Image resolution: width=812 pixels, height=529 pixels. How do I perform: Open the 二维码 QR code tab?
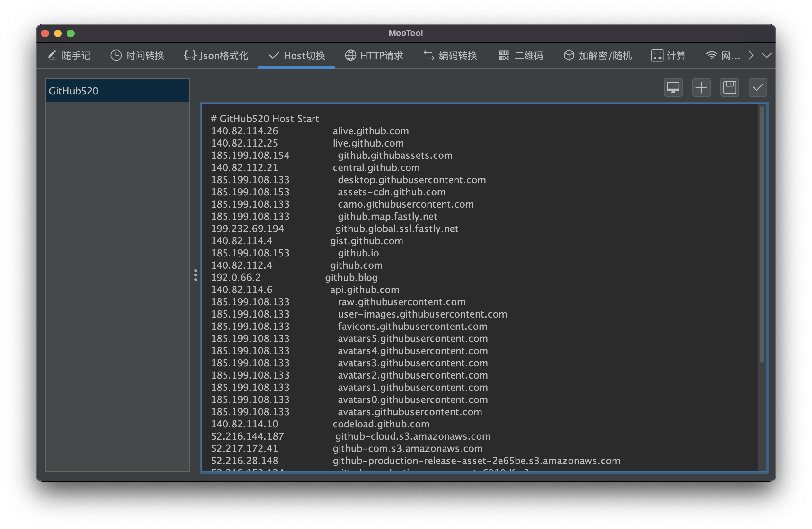521,56
